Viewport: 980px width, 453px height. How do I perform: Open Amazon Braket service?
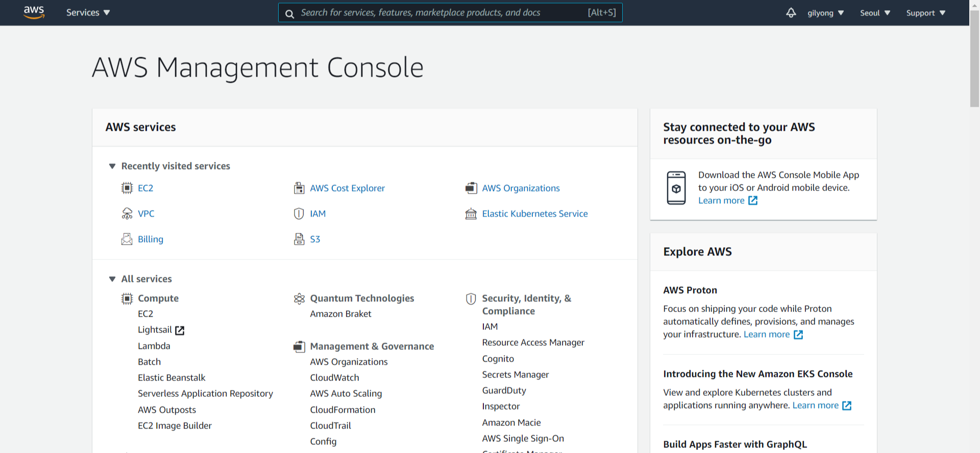pyautogui.click(x=340, y=314)
